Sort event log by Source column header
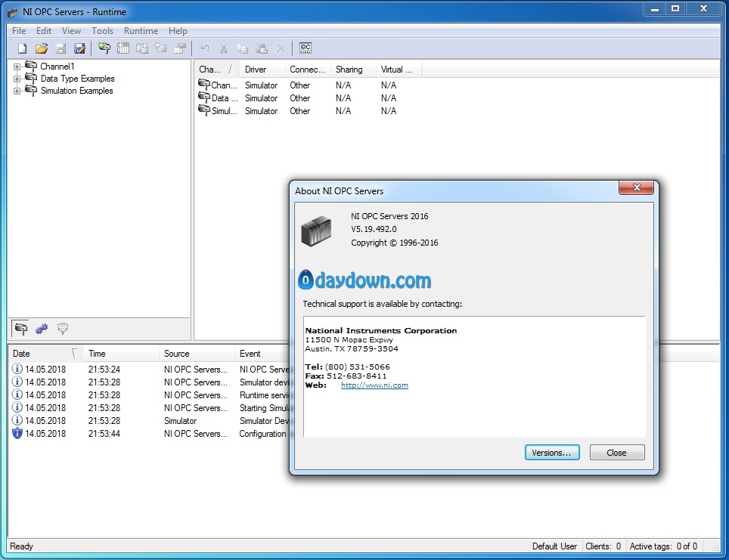The width and height of the screenshot is (729, 560). pos(197,354)
